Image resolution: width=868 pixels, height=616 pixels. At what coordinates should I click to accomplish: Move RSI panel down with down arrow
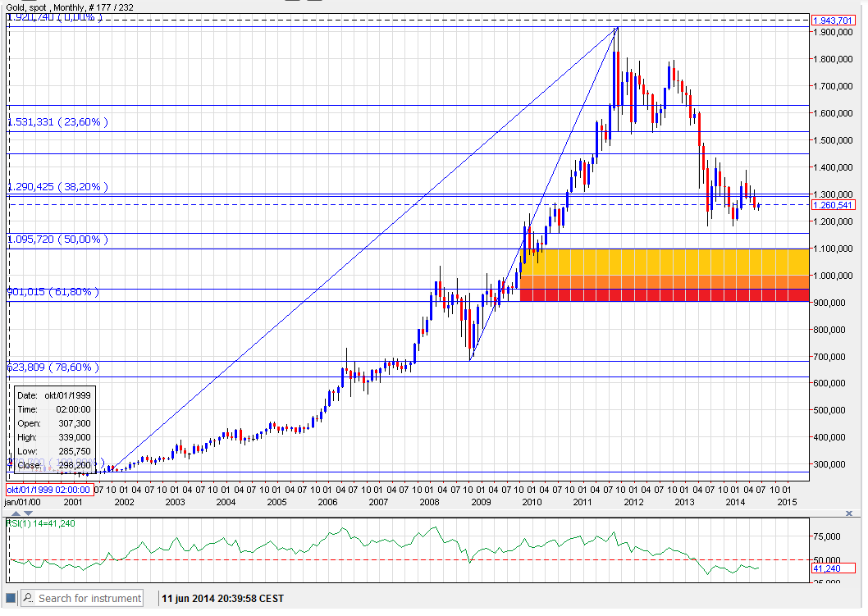pos(836,512)
